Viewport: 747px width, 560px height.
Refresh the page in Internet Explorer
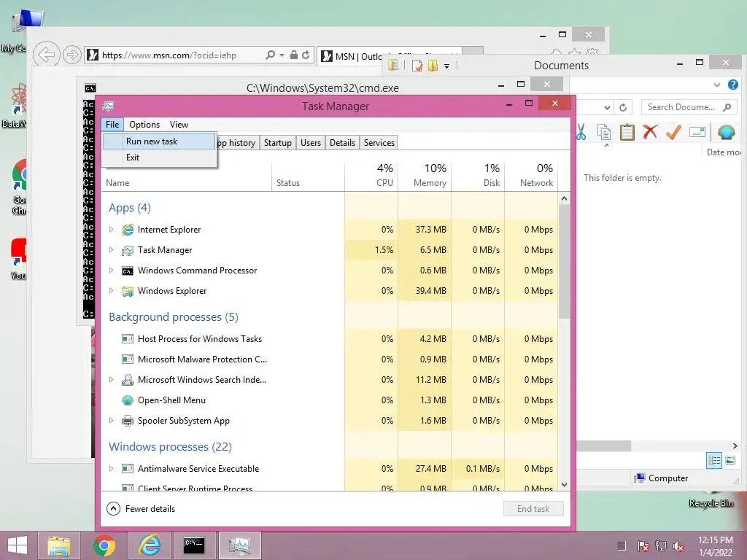(x=306, y=55)
